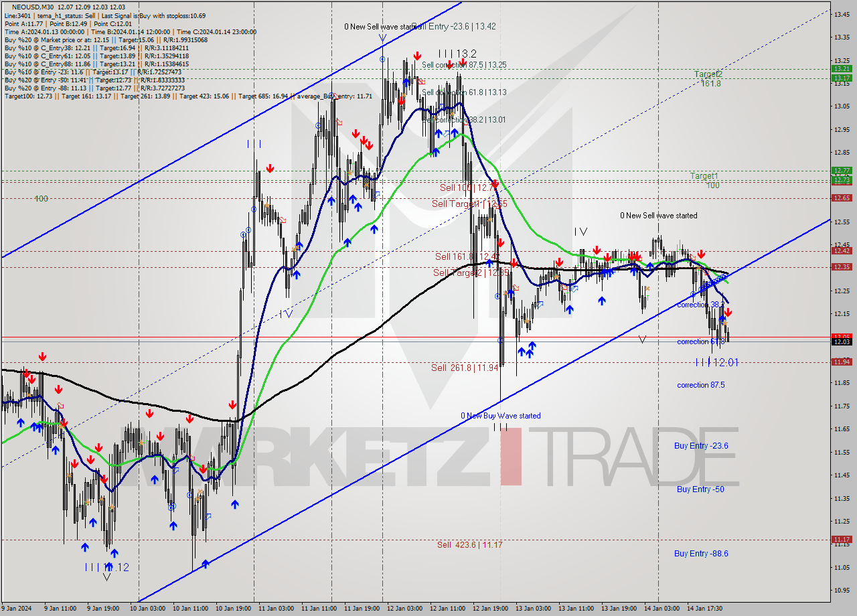
Task: Click the Sell correction 87.5 | 13.25 label
Action: click(464, 65)
